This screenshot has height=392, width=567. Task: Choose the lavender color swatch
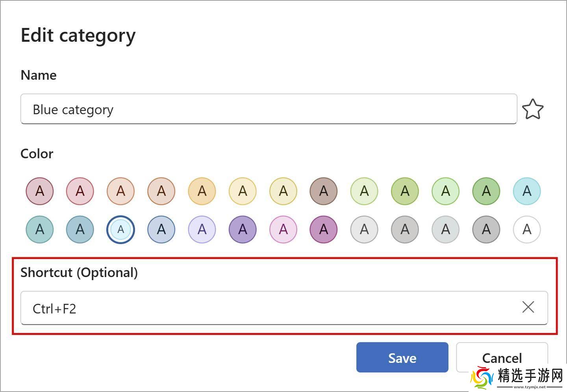(202, 229)
